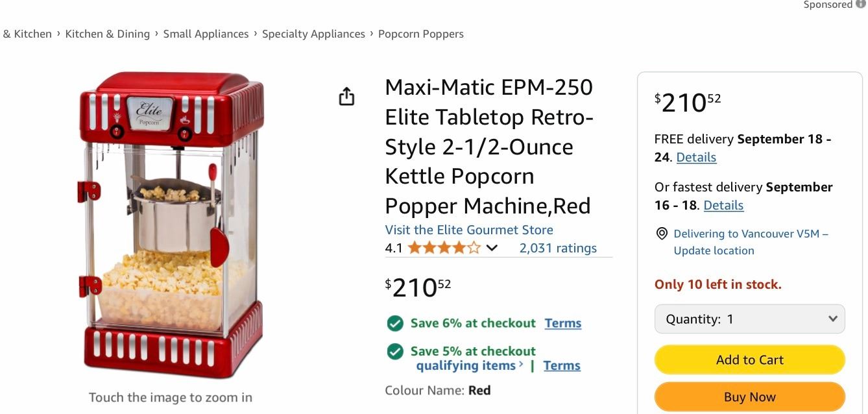Click Update location delivery link
The width and height of the screenshot is (868, 414).
(714, 250)
